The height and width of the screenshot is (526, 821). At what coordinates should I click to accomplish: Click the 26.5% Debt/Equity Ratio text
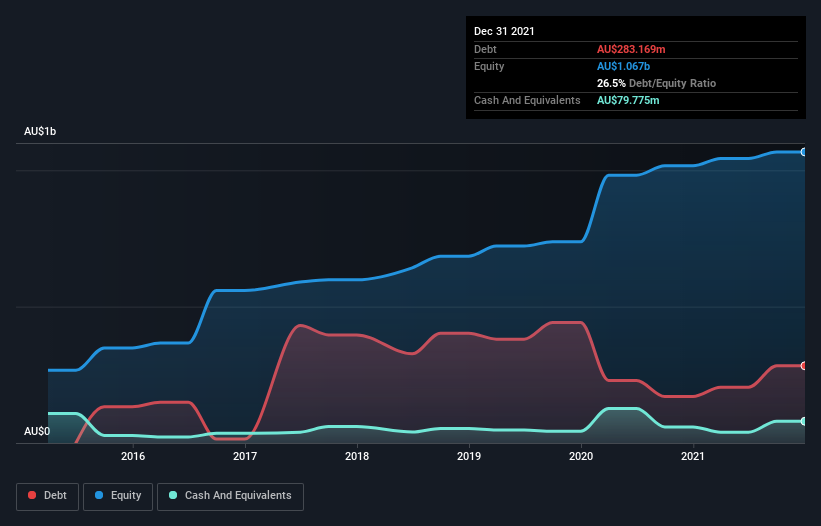[657, 83]
